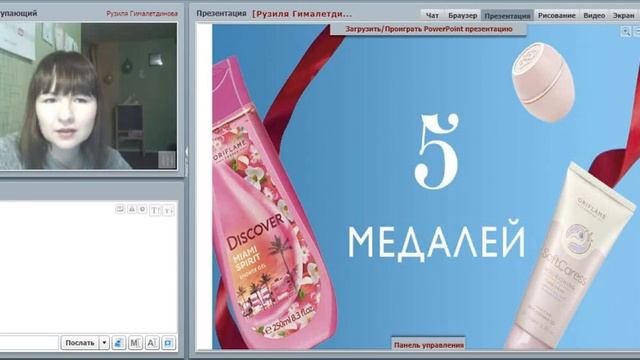The width and height of the screenshot is (640, 360).
Task: Click the A text icon in chat toolbar
Action: tap(152, 343)
